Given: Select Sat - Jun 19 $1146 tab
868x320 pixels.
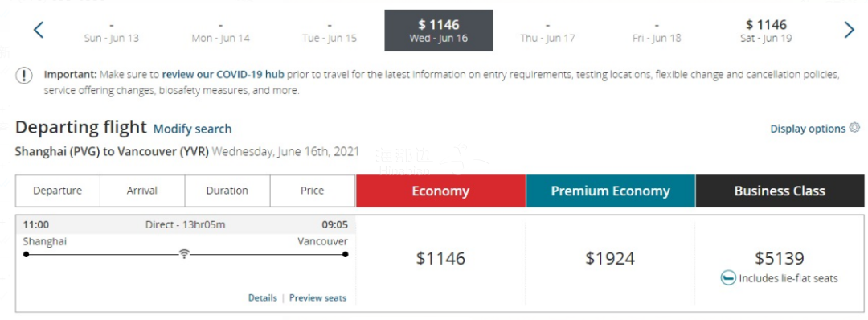Looking at the screenshot, I should click(766, 31).
